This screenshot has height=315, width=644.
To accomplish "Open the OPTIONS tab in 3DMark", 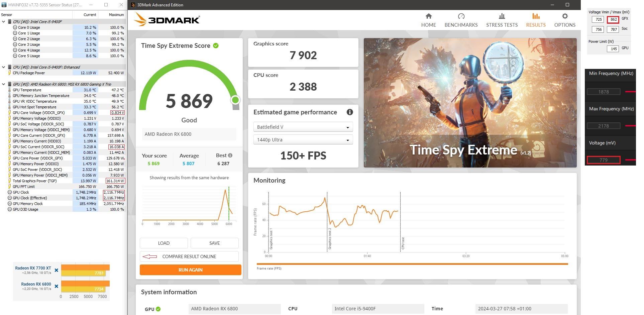I will (565, 20).
